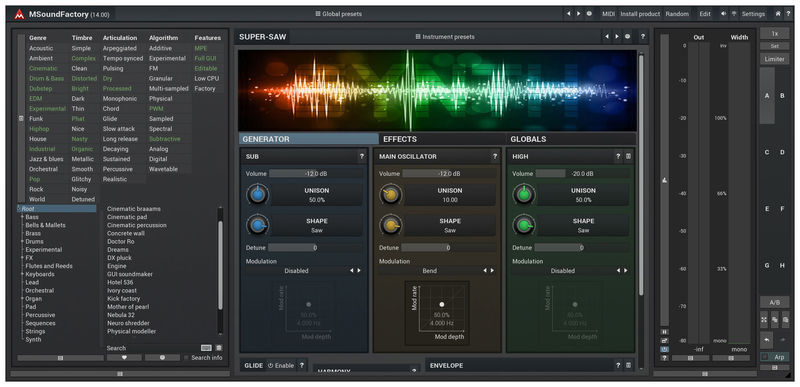The width and height of the screenshot is (800, 387).
Task: Select next instrument preset arrow
Action: pos(617,37)
